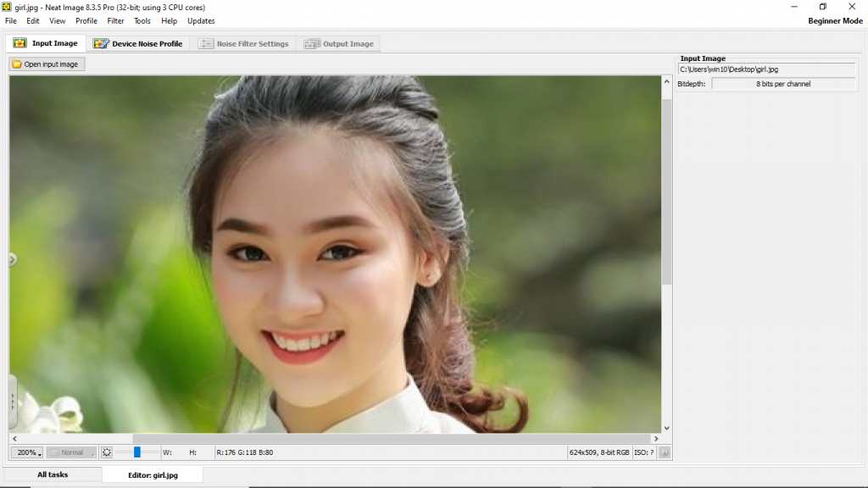868x488 pixels.
Task: Click the Output Image photos icon
Action: click(314, 43)
